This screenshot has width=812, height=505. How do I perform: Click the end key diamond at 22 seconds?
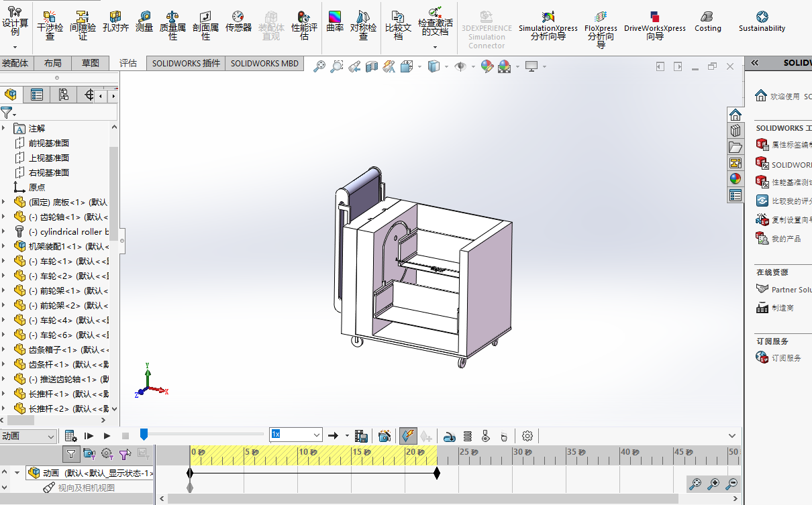click(x=437, y=473)
